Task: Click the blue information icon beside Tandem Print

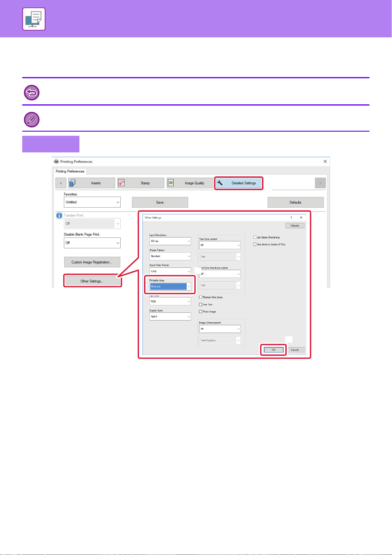Action: (x=59, y=216)
